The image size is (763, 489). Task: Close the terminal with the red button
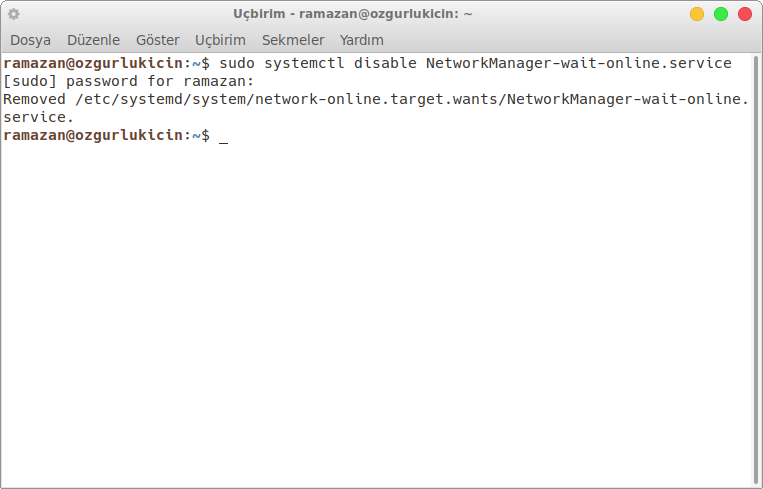point(745,14)
